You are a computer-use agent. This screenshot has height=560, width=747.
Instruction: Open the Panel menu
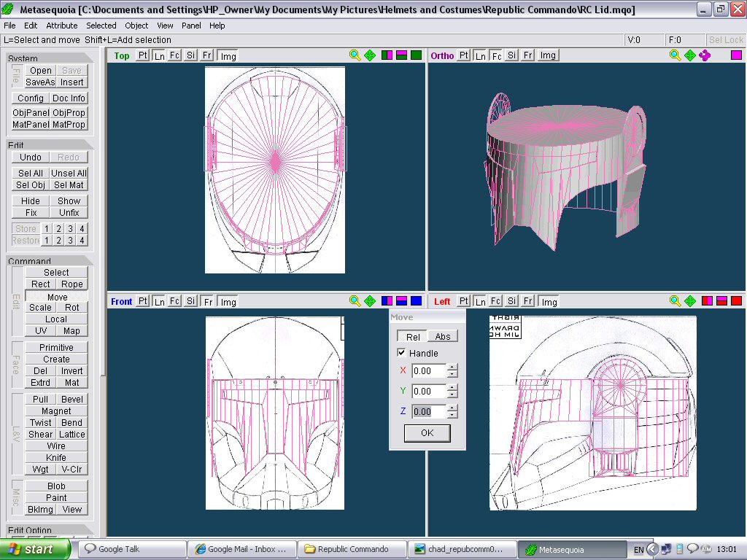tap(191, 26)
